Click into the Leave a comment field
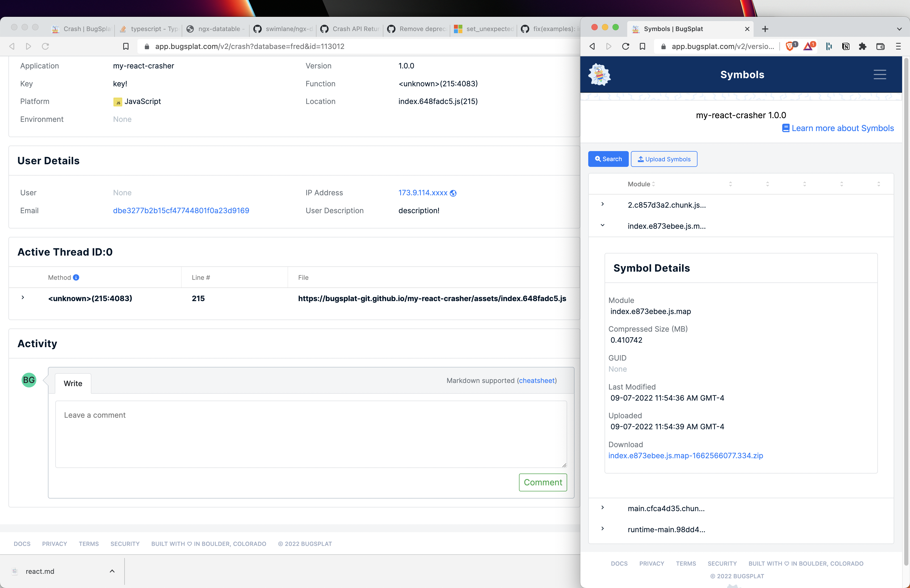Screen dimensions: 910x588 (x=311, y=434)
